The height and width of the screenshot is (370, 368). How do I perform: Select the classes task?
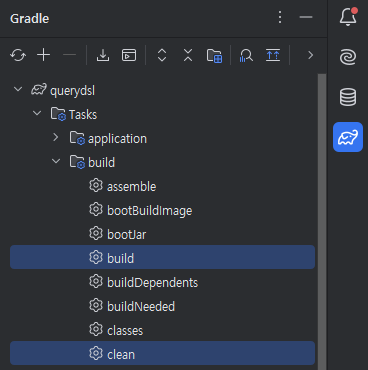[x=162, y=330]
